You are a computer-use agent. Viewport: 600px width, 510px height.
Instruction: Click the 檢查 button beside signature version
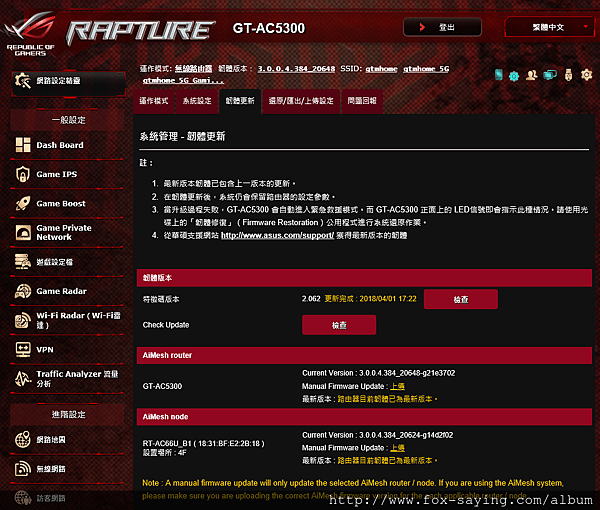[x=461, y=299]
